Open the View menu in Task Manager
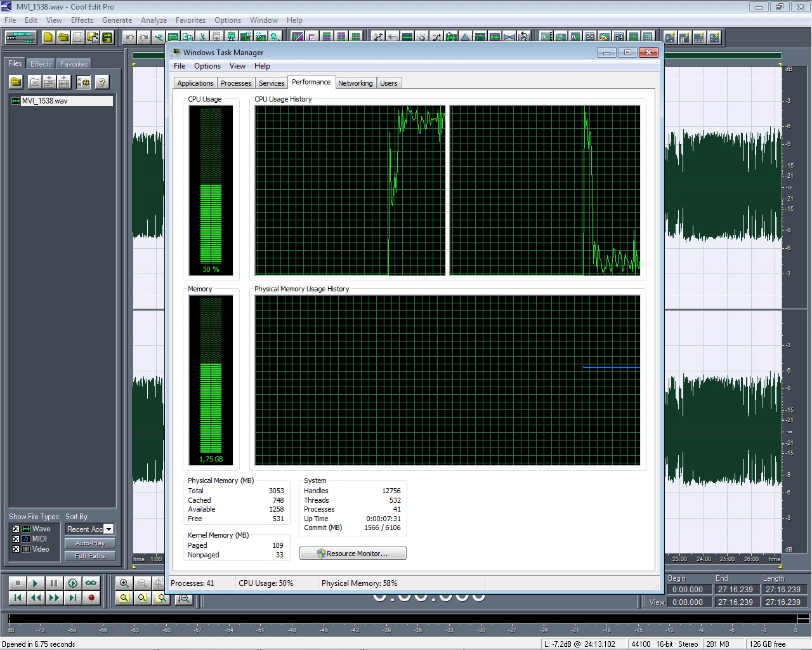The width and height of the screenshot is (812, 650). [x=237, y=66]
